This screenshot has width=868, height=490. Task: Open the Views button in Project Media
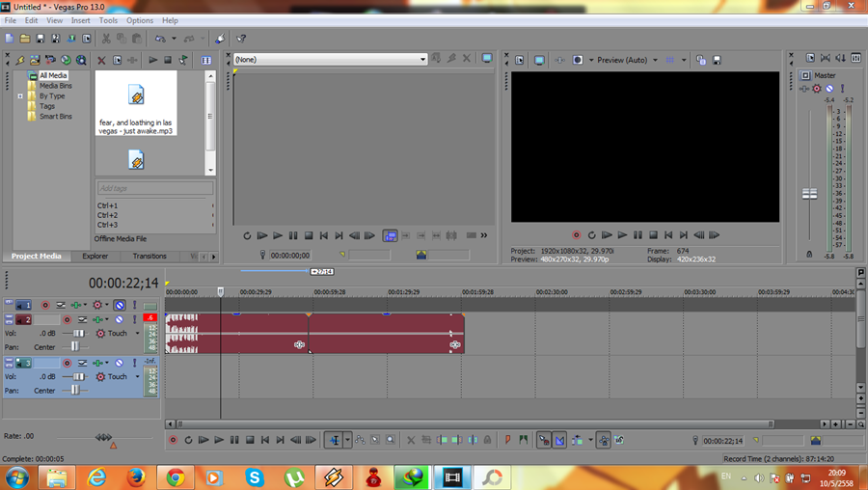tap(206, 61)
